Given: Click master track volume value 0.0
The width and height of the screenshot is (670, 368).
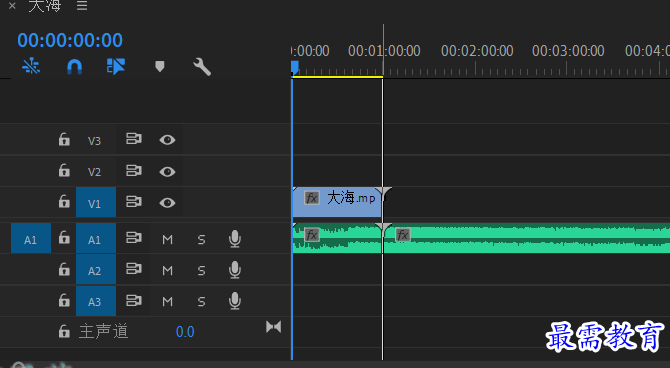Looking at the screenshot, I should click(185, 332).
